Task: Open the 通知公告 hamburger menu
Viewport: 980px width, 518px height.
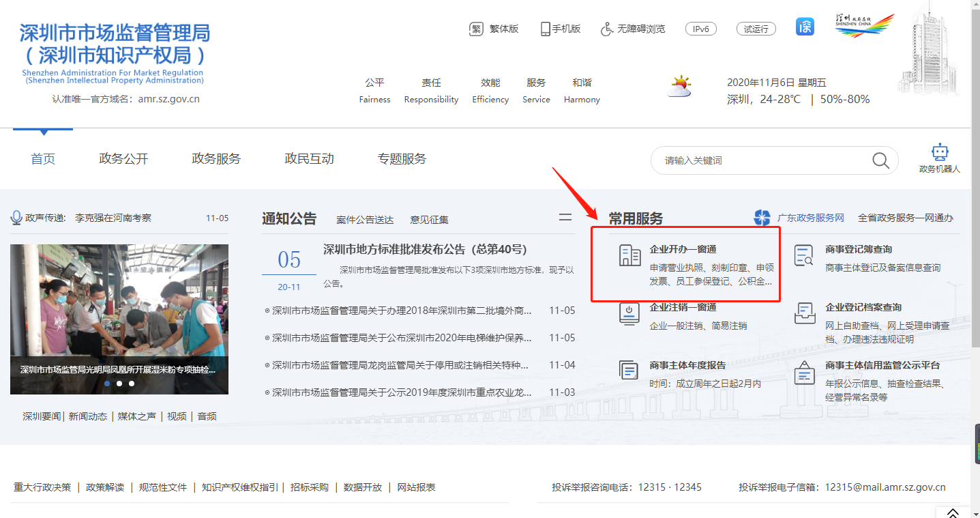Action: [565, 216]
